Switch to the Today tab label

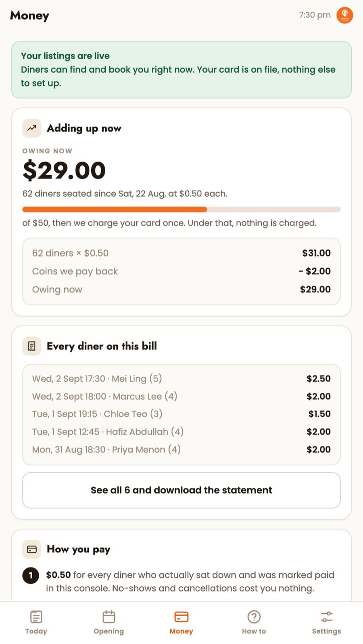[36, 631]
